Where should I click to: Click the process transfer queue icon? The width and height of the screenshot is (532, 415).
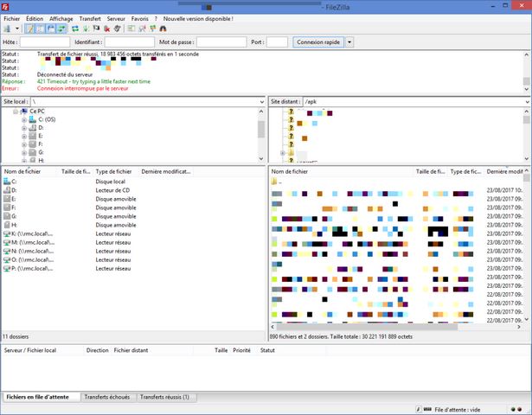click(87, 29)
